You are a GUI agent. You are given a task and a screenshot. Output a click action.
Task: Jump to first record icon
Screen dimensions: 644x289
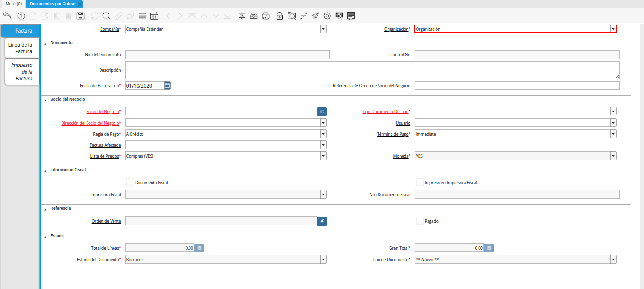[192, 16]
